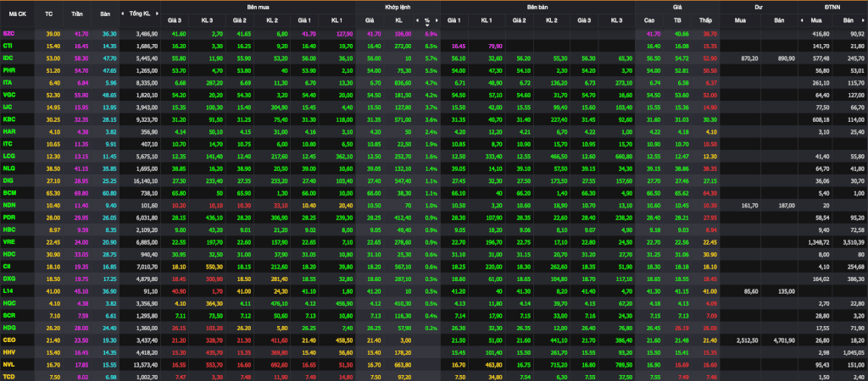Click the left arrow beside Tổng KL header

click(123, 14)
